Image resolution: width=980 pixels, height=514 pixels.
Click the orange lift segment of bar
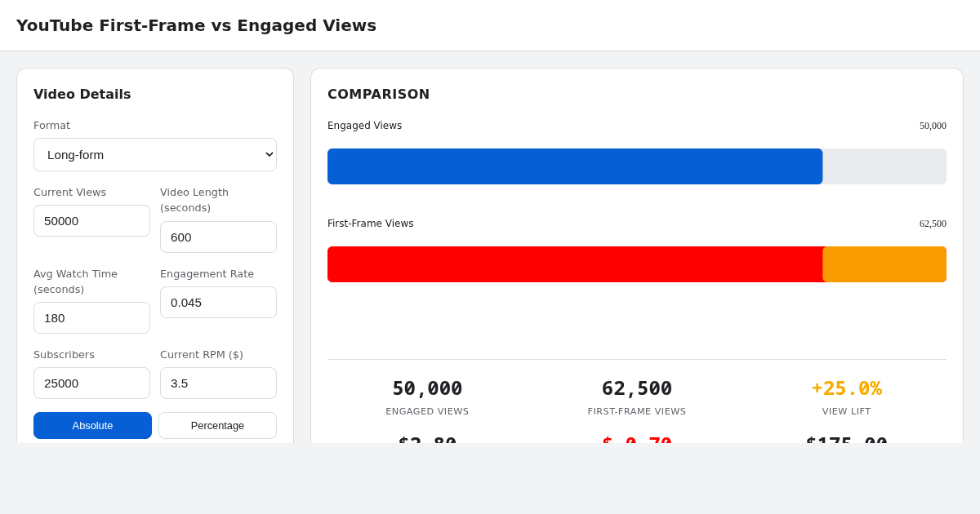884,264
